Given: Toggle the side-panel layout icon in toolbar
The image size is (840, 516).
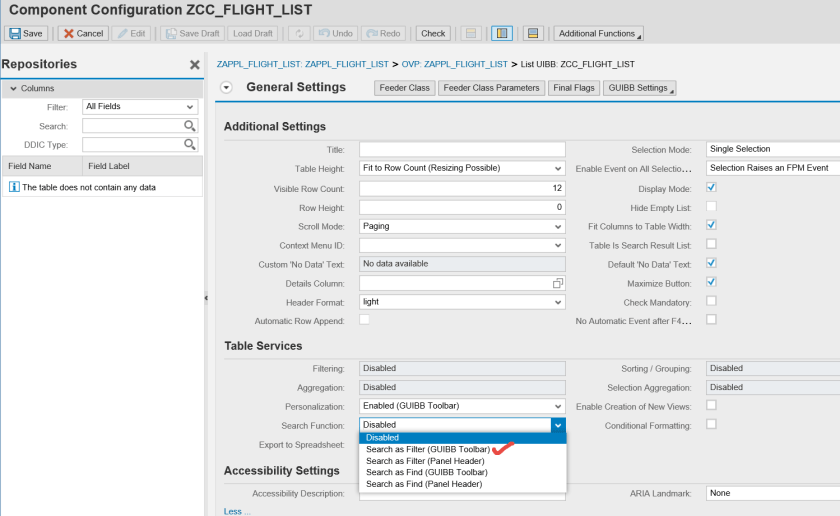Looking at the screenshot, I should coord(502,33).
